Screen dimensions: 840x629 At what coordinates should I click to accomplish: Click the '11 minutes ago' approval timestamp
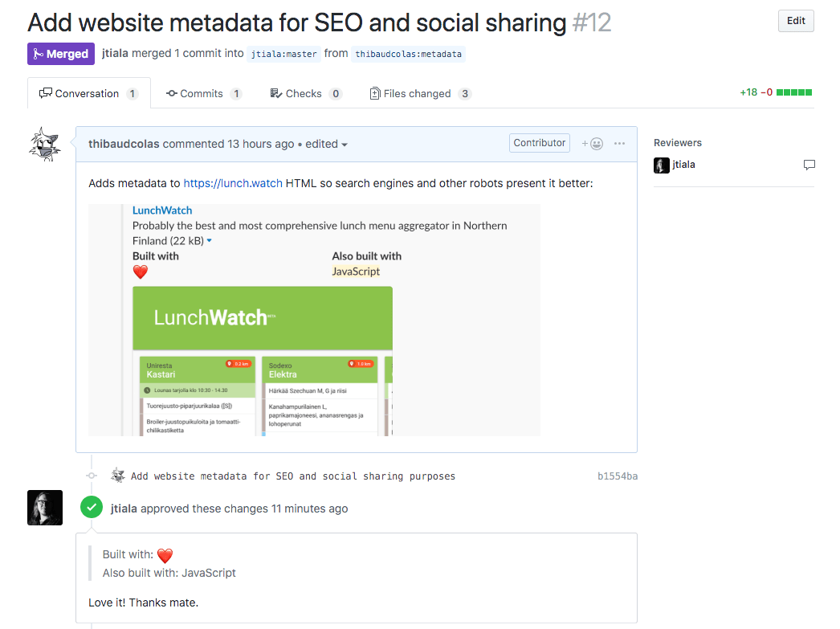pos(310,509)
